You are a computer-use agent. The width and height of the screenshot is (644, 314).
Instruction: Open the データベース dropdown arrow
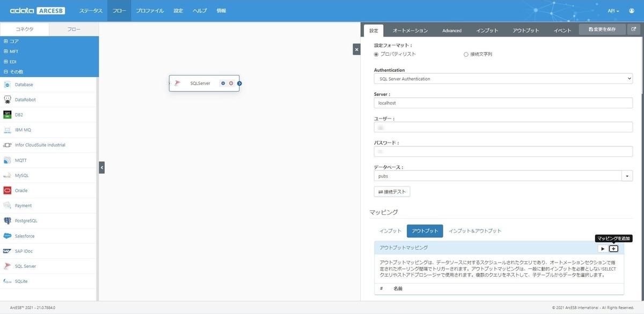point(627,176)
